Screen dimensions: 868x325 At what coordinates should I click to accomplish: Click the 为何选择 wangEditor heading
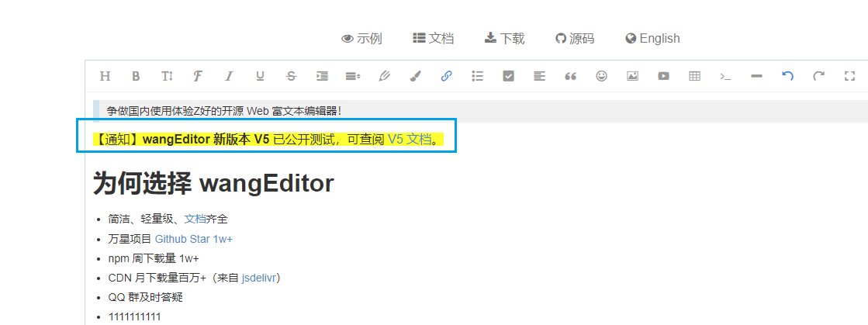[213, 183]
